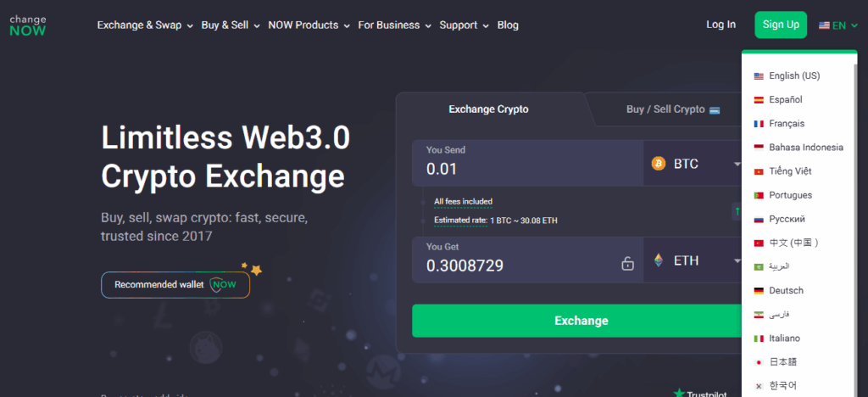The height and width of the screenshot is (397, 868).
Task: Click the German flag icon
Action: click(759, 291)
